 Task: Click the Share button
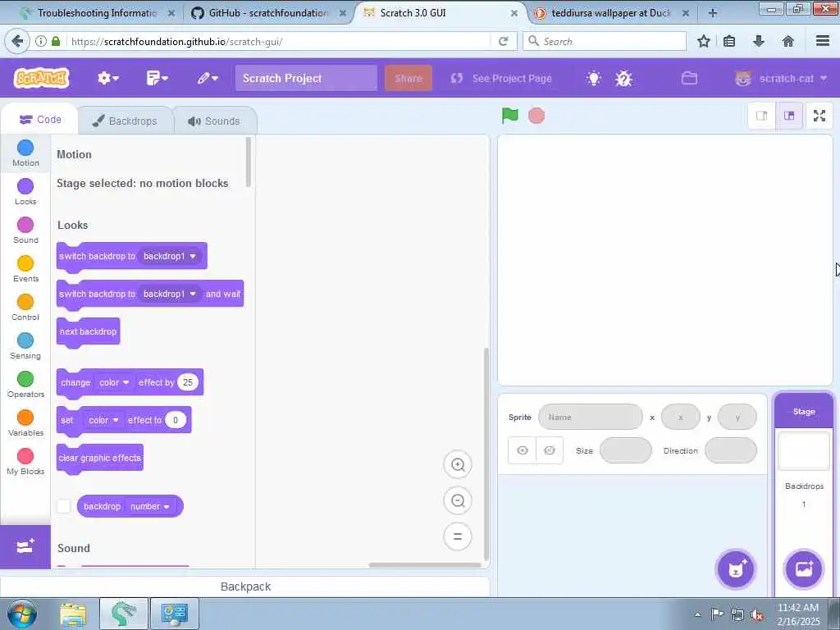coord(409,78)
